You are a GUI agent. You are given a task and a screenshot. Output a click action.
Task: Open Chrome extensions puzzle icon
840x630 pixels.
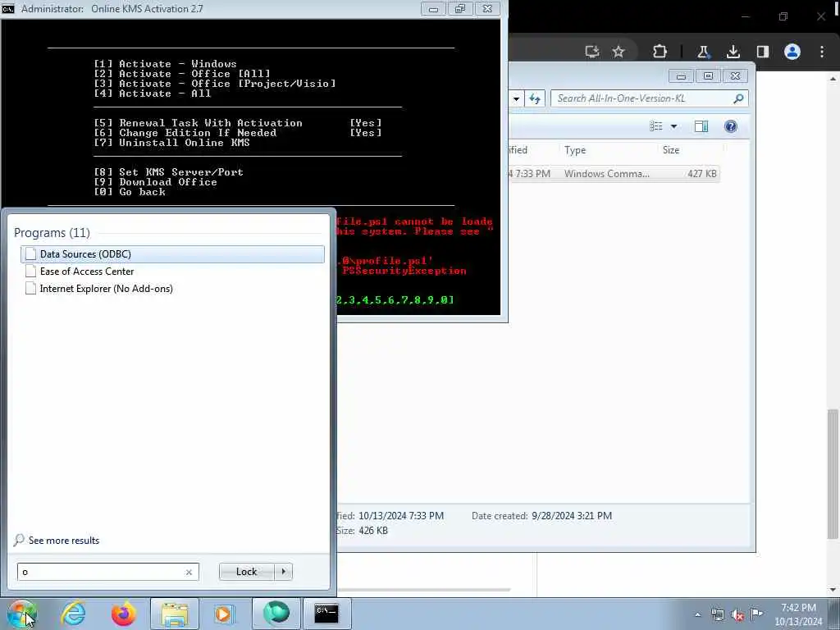[x=660, y=52]
